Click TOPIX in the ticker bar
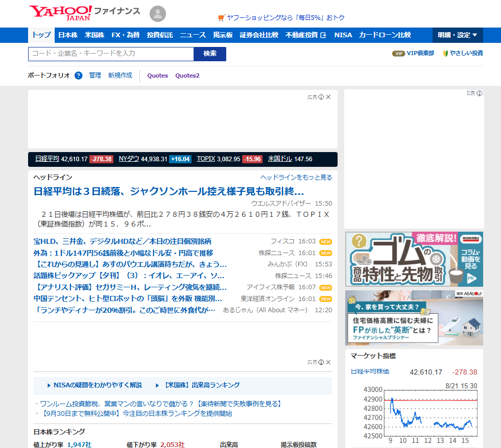 pyautogui.click(x=206, y=159)
